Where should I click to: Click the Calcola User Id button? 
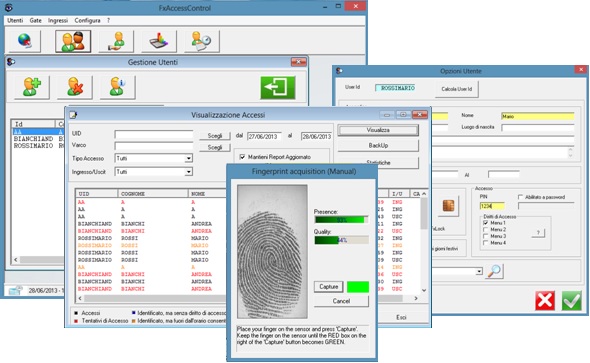[457, 89]
